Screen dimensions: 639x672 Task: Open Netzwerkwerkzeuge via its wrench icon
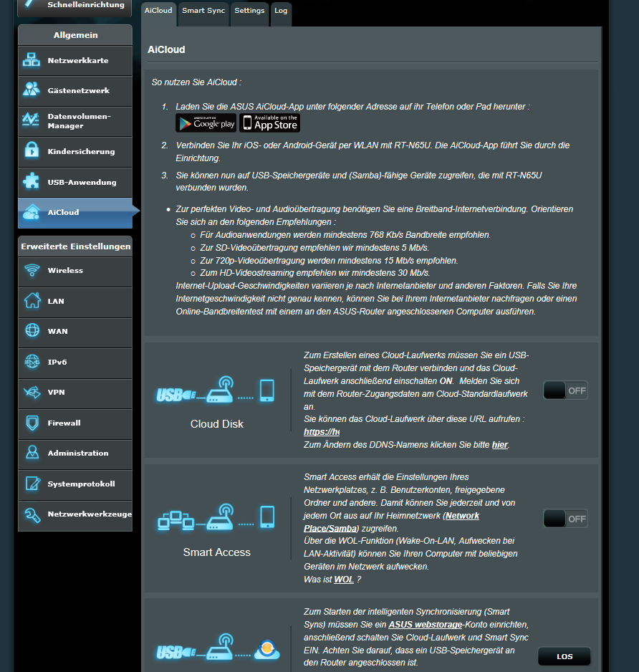pos(32,514)
